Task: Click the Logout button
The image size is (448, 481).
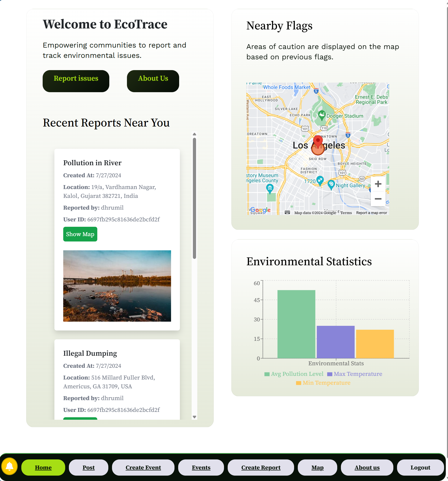Action: 420,468
